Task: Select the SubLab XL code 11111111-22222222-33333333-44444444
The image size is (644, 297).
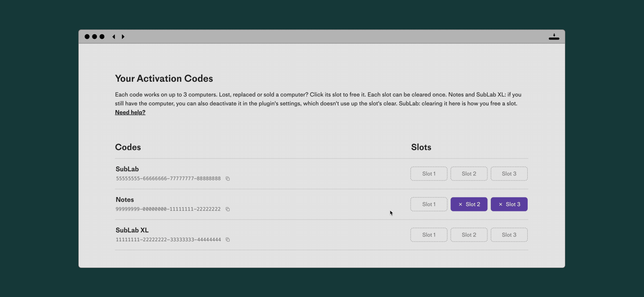Action: tap(168, 240)
